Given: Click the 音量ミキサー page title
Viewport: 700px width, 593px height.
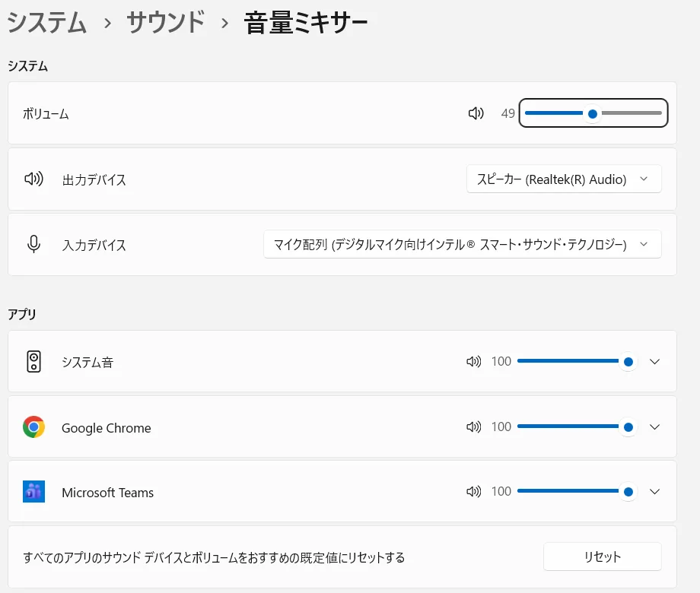Looking at the screenshot, I should point(306,22).
